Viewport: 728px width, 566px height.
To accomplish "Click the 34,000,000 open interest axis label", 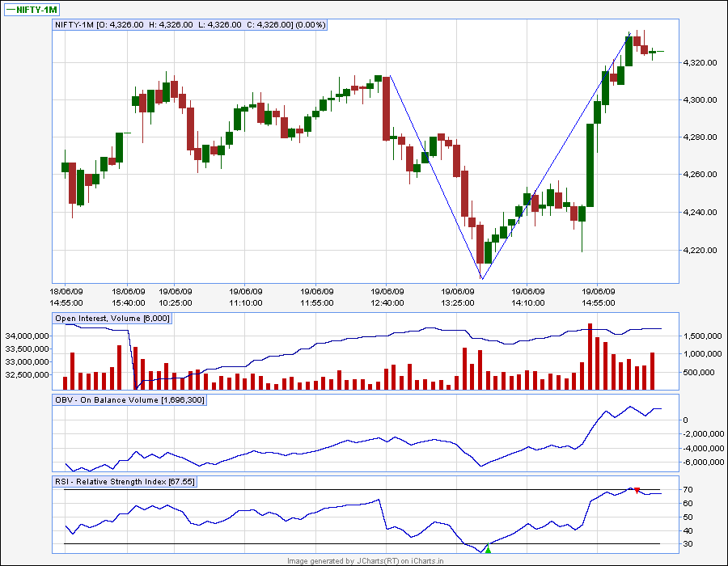I will click(x=28, y=336).
